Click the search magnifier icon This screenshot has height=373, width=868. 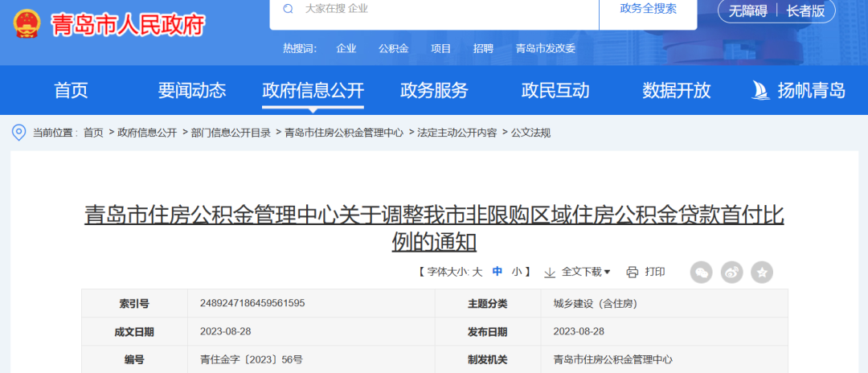click(288, 9)
